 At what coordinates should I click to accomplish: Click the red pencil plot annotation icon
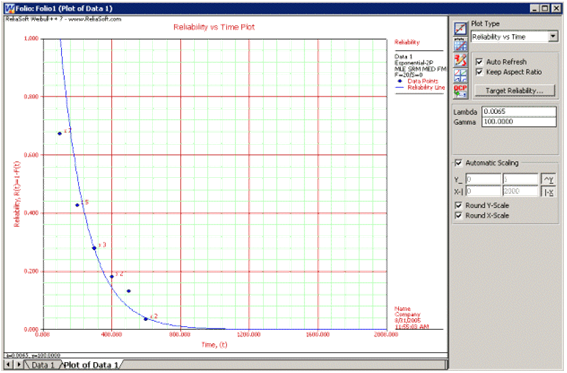(x=460, y=60)
